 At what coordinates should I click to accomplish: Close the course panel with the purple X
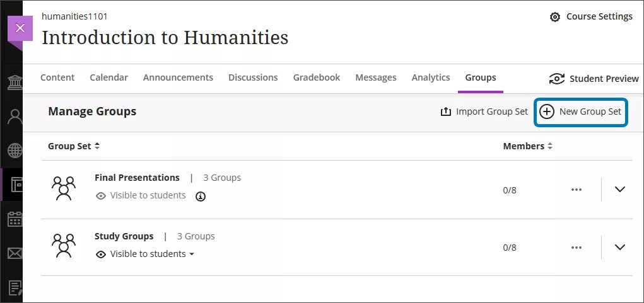tap(20, 28)
